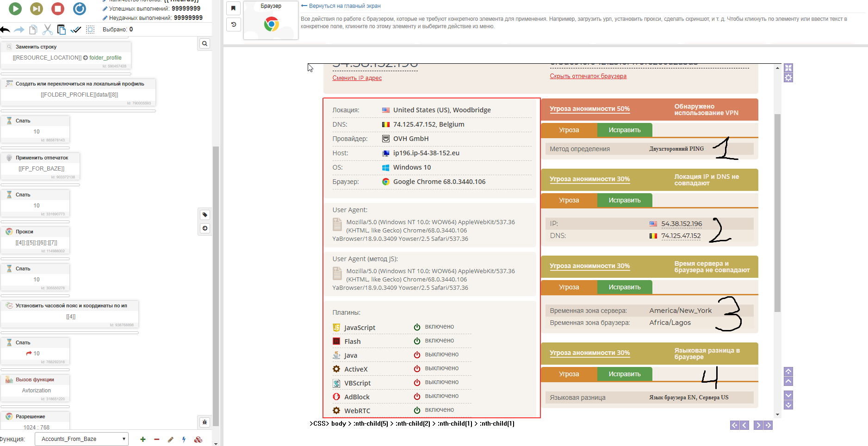Click Вернуться на главный экран link
The height and width of the screenshot is (446, 868).
(x=344, y=6)
